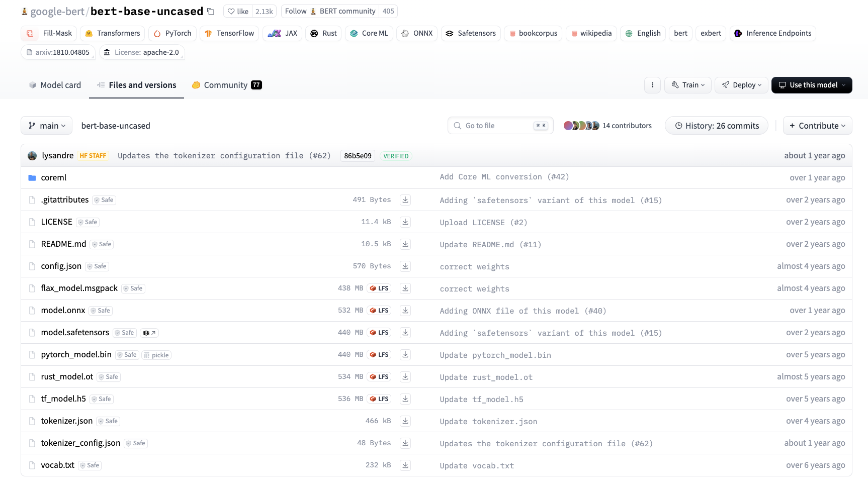Select the Rust tag

click(323, 33)
